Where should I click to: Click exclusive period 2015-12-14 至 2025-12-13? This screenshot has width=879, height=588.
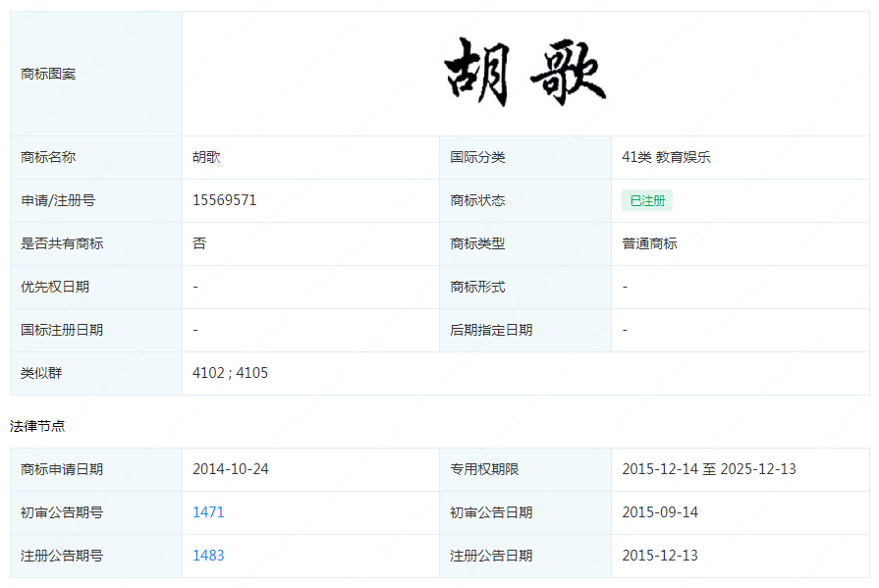pyautogui.click(x=708, y=469)
